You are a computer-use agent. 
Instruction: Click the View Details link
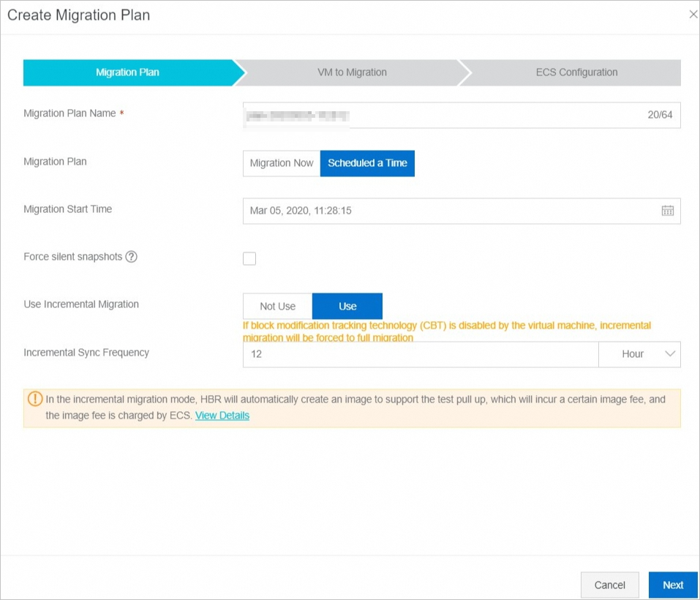[222, 415]
